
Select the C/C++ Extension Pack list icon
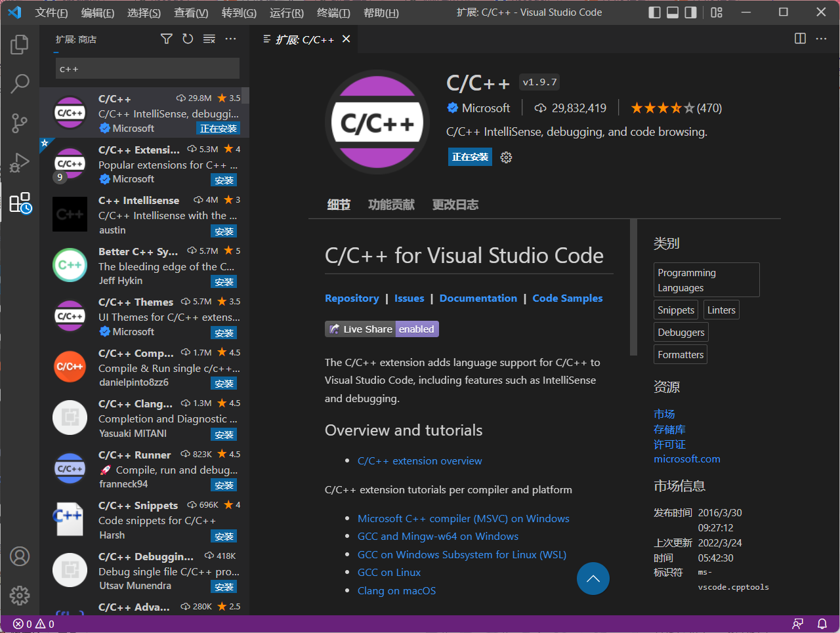70,164
